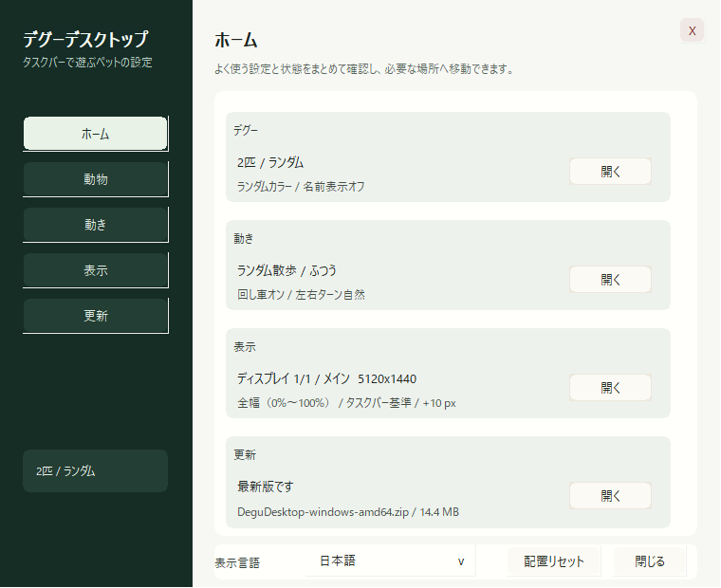This screenshot has width=721, height=588.
Task: Click the text '最新版です'
Action: [266, 487]
